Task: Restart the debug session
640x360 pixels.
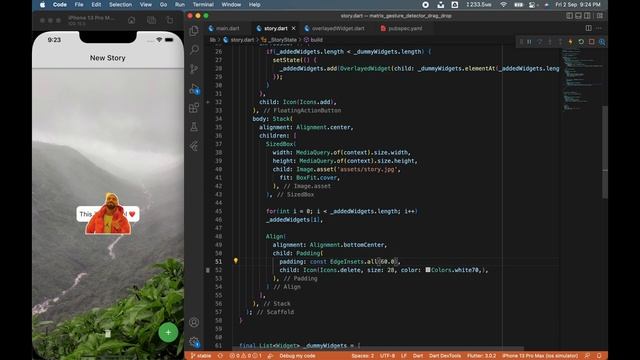Action: [x=581, y=42]
